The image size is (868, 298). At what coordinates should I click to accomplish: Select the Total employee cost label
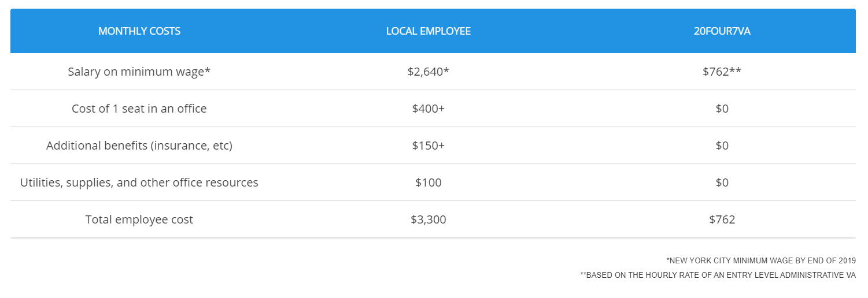click(139, 219)
